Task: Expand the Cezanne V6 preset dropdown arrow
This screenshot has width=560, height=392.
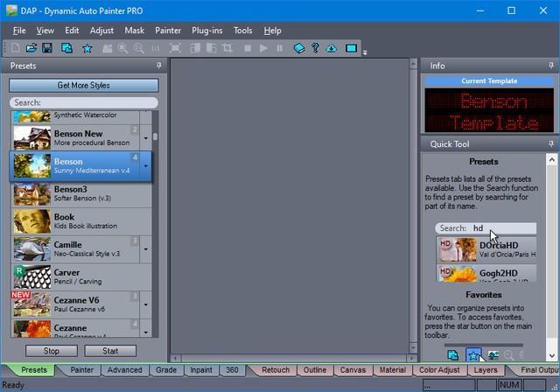Action: [x=146, y=305]
